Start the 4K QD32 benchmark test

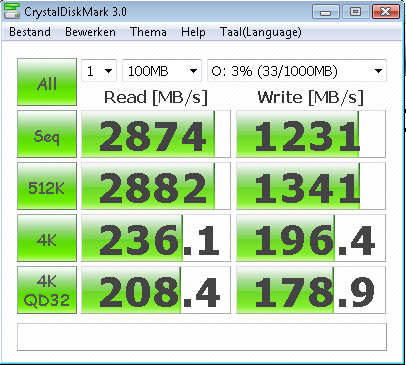pos(47,290)
